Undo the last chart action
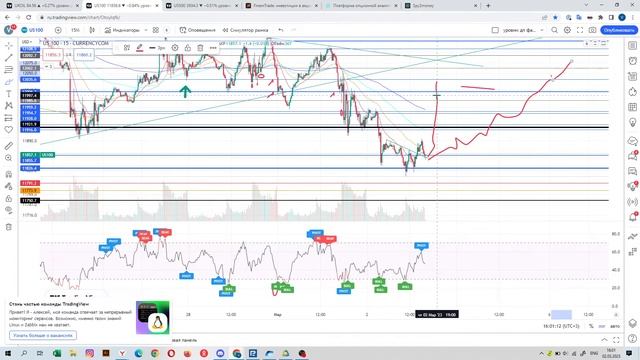640x360 pixels. (281, 30)
